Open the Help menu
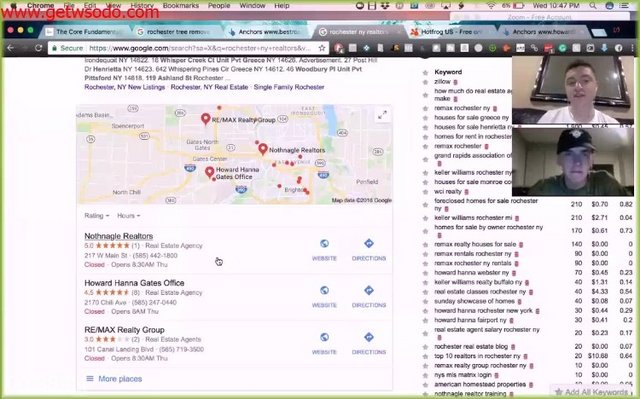The image size is (640, 399). click(x=282, y=5)
